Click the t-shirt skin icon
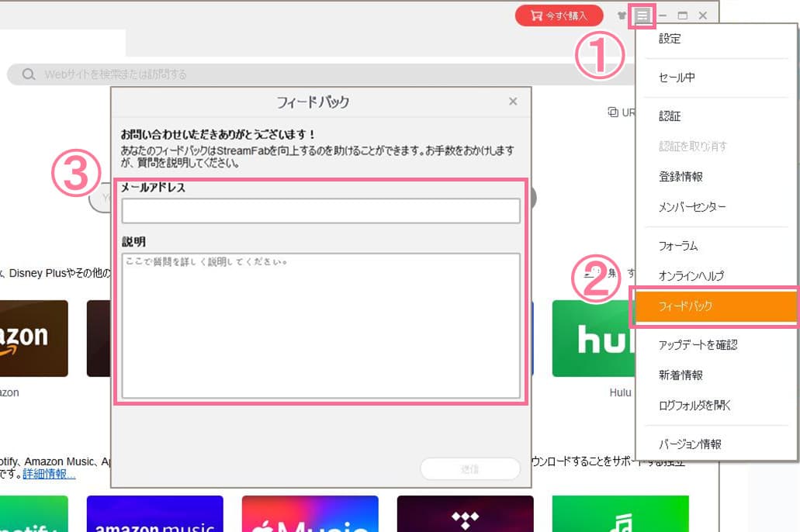 622,16
